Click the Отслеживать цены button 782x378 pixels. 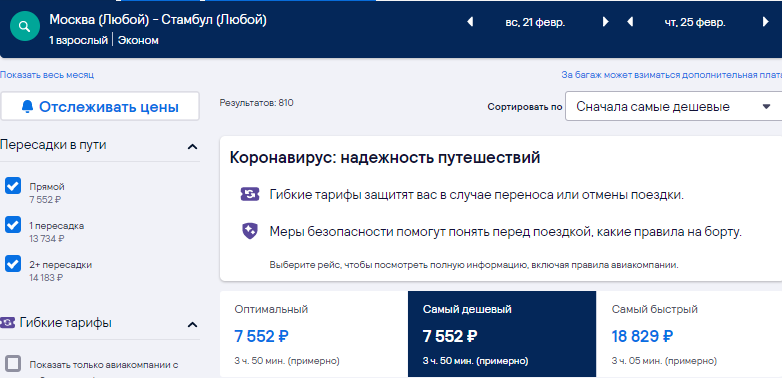click(x=100, y=106)
